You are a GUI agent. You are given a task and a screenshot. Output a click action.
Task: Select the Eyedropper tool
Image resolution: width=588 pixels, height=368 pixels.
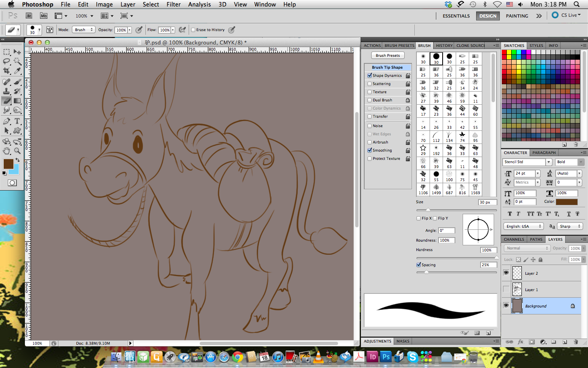(17, 71)
